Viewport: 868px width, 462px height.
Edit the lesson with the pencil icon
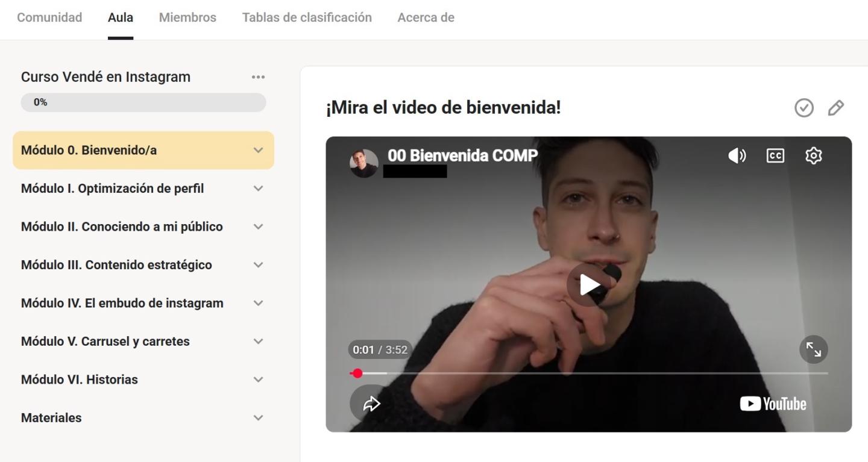coord(836,108)
